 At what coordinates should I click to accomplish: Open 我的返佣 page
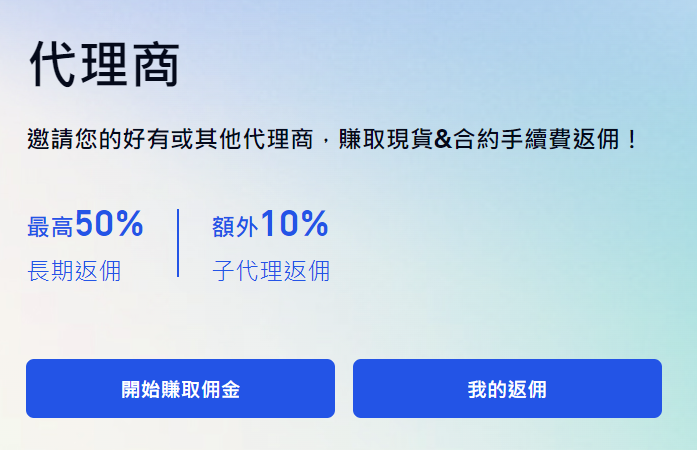[507, 389]
